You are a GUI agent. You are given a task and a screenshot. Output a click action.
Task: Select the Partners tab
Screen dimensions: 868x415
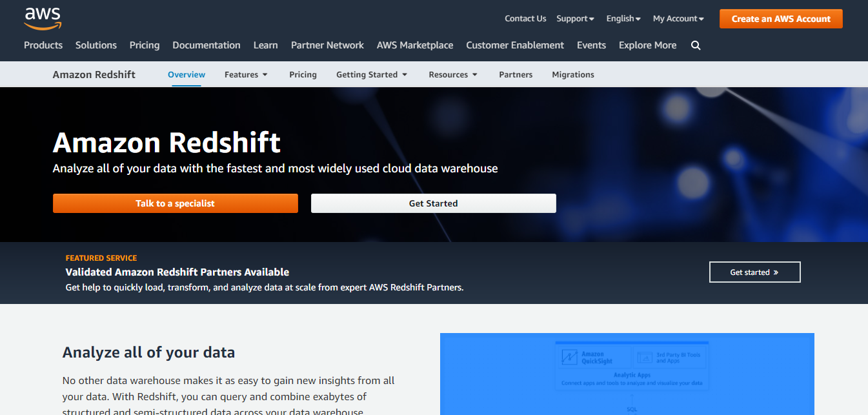click(516, 74)
